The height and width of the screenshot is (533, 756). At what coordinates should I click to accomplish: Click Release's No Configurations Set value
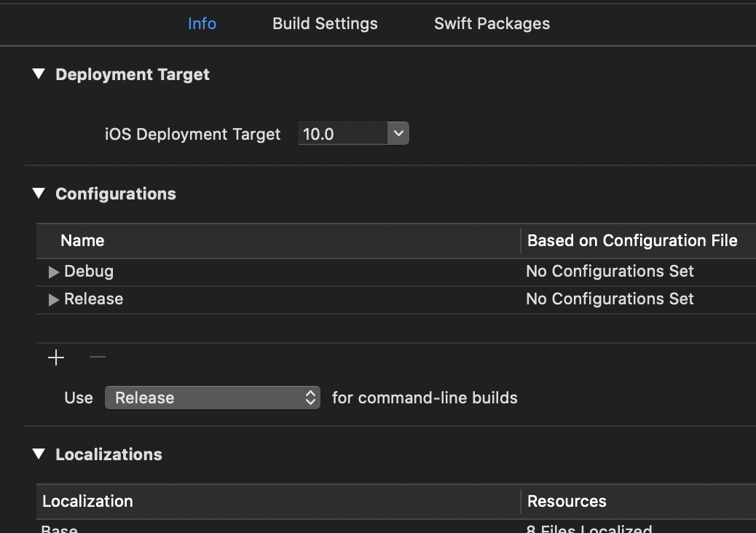[x=610, y=299]
